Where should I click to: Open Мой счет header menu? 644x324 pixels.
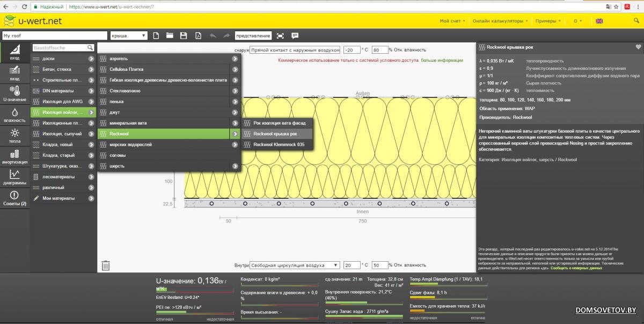coord(452,21)
